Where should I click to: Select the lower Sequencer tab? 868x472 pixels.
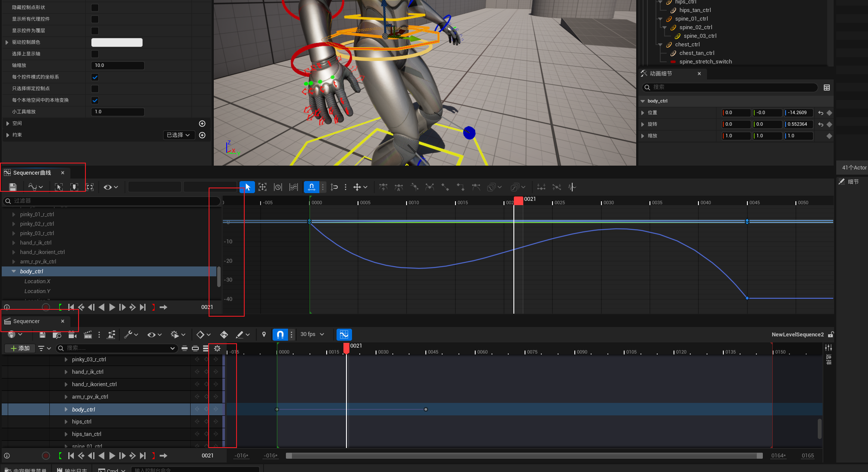pos(26,321)
